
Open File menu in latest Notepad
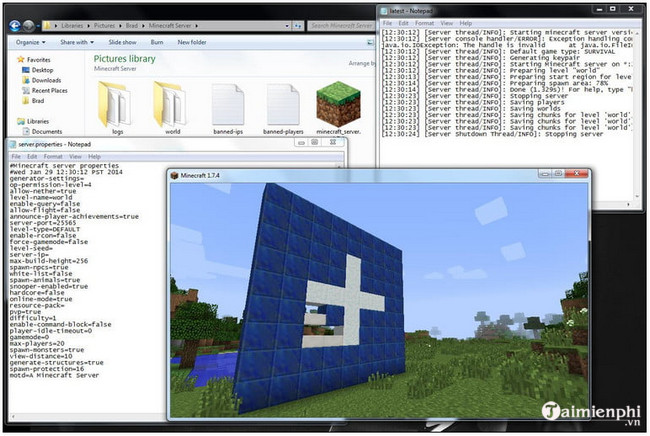tap(387, 23)
